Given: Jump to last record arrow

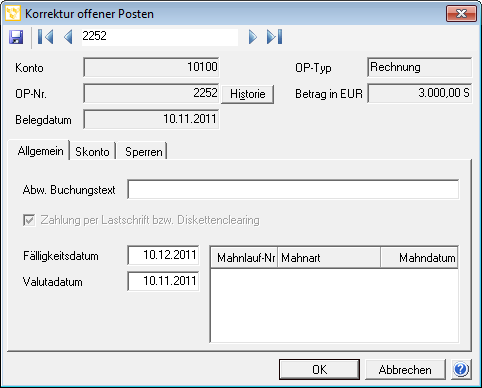Looking at the screenshot, I should (x=274, y=37).
